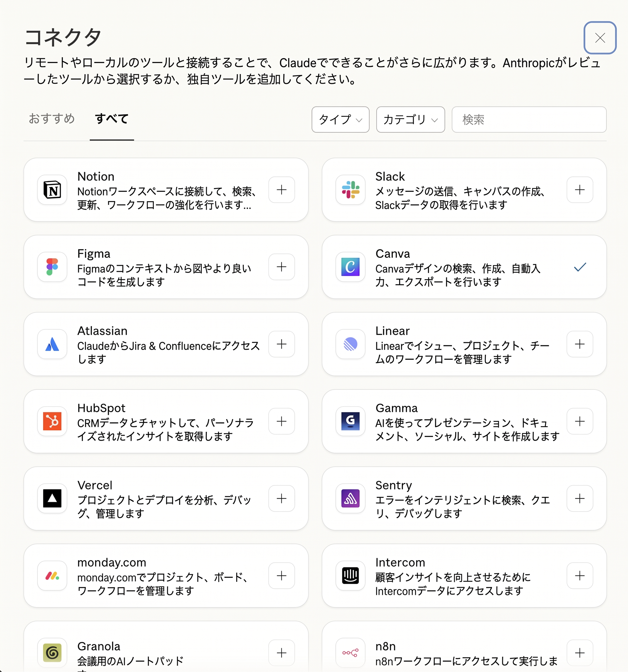Open the カテゴリ filter dropdown
The image size is (628, 672).
(x=410, y=120)
